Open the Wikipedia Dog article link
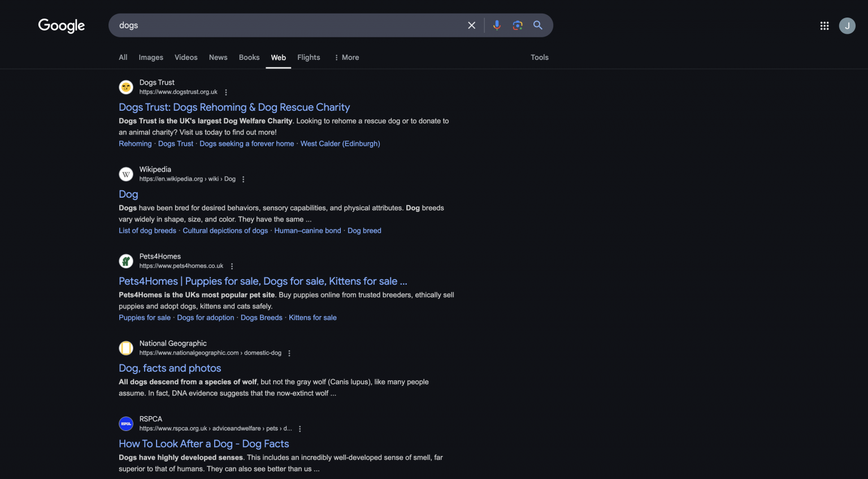Image resolution: width=868 pixels, height=479 pixels. pyautogui.click(x=128, y=194)
